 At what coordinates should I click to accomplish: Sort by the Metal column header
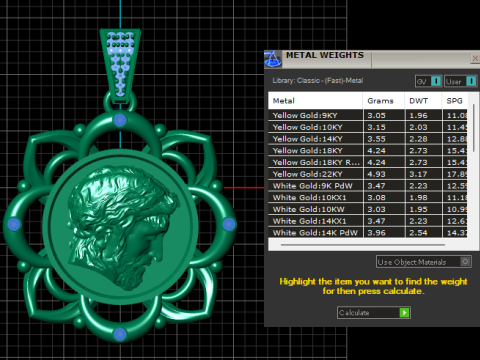coord(315,101)
